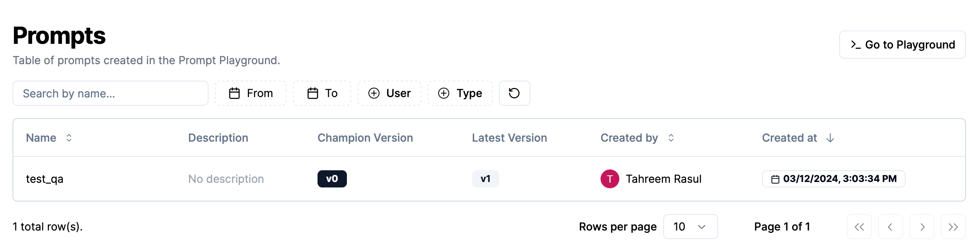Sort table by Name column

point(69,138)
